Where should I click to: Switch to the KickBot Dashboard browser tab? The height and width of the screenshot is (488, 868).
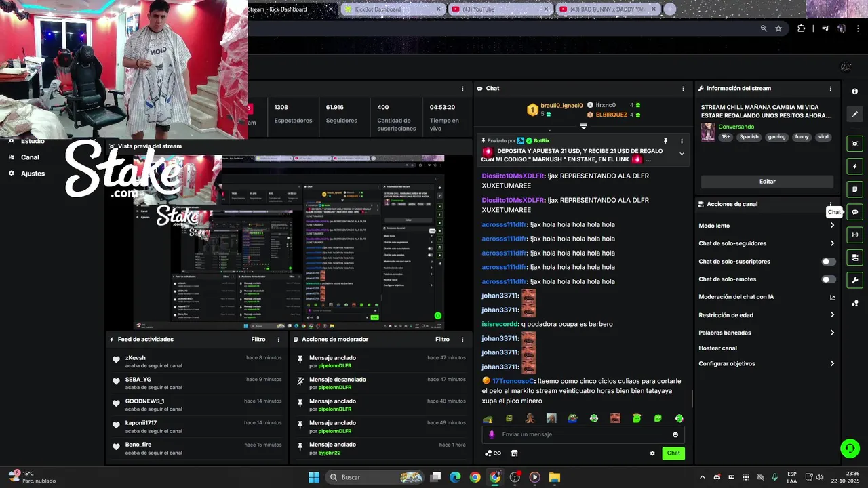click(x=392, y=9)
